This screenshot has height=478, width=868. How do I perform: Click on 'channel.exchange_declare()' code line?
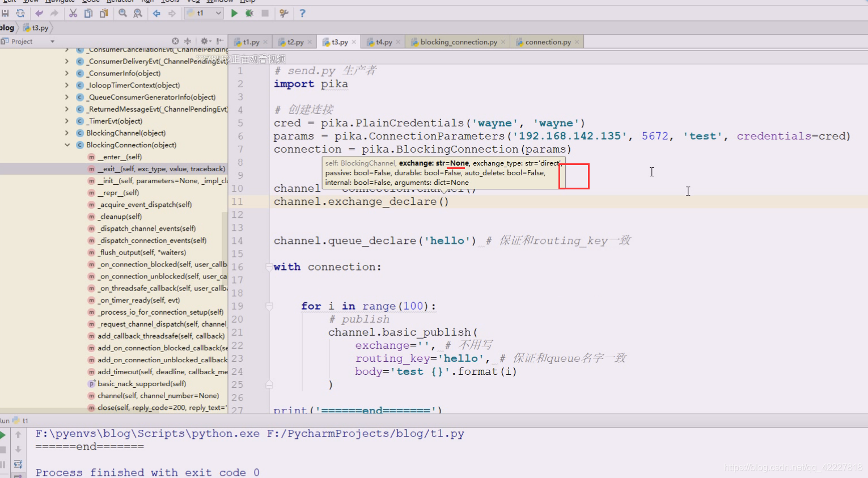(x=361, y=202)
